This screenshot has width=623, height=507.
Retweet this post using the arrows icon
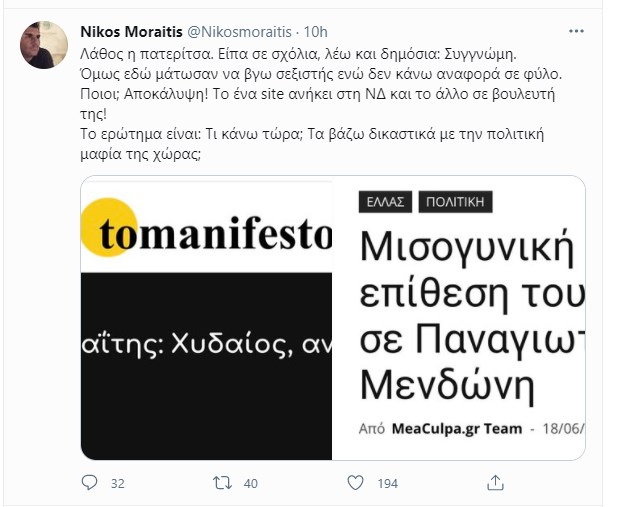click(x=223, y=483)
